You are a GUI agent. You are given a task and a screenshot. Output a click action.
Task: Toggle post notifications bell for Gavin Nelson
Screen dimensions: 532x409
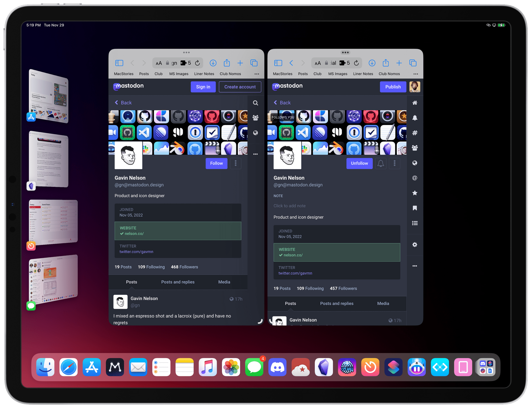point(381,163)
